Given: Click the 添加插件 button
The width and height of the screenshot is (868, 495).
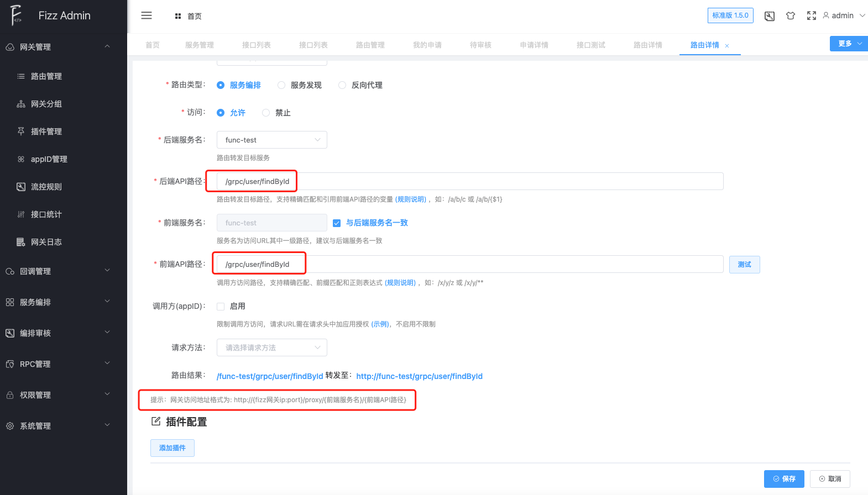Looking at the screenshot, I should [172, 448].
